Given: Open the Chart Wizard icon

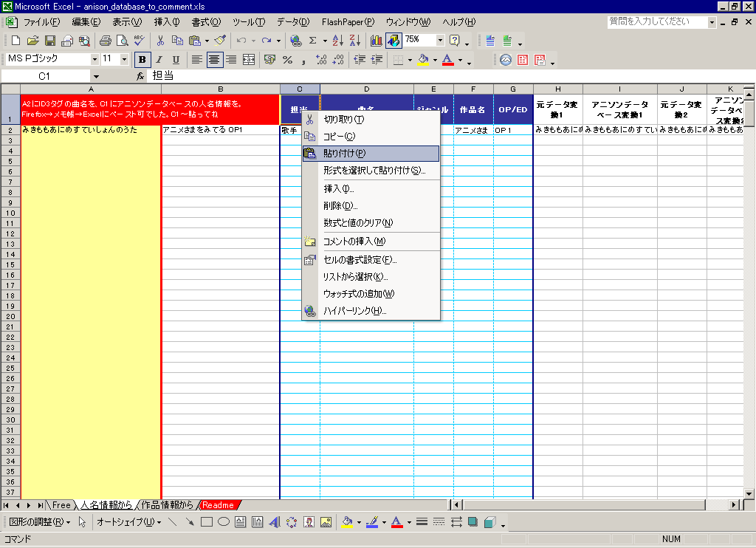Looking at the screenshot, I should (377, 41).
